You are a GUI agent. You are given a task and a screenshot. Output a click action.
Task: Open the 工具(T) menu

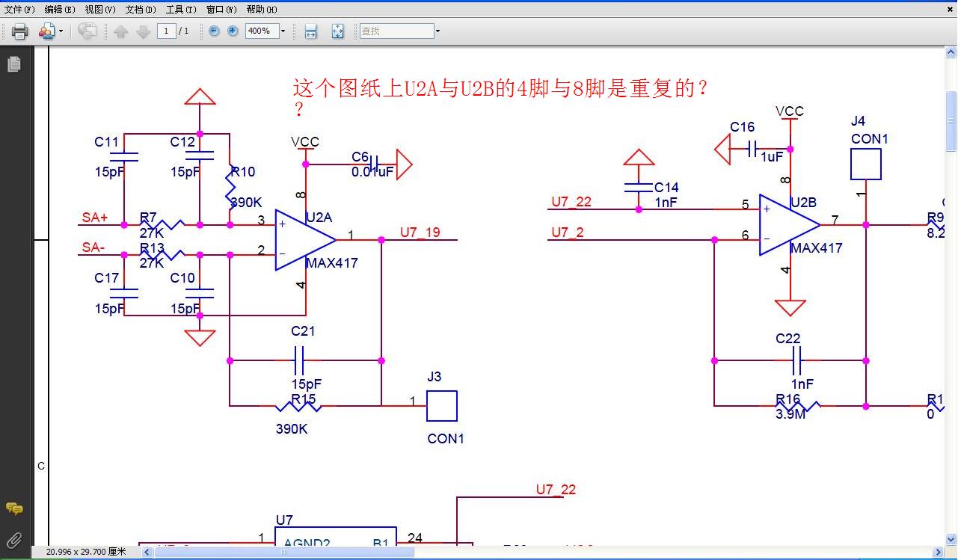click(x=180, y=10)
